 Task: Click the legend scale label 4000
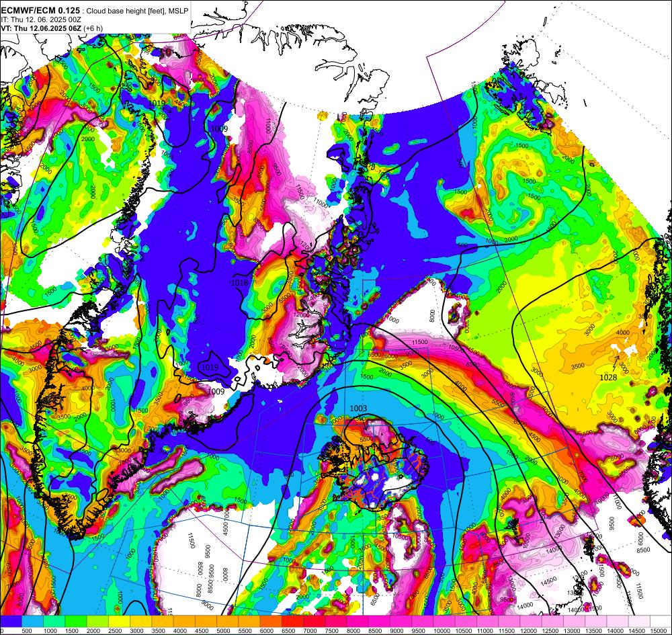[180, 630]
